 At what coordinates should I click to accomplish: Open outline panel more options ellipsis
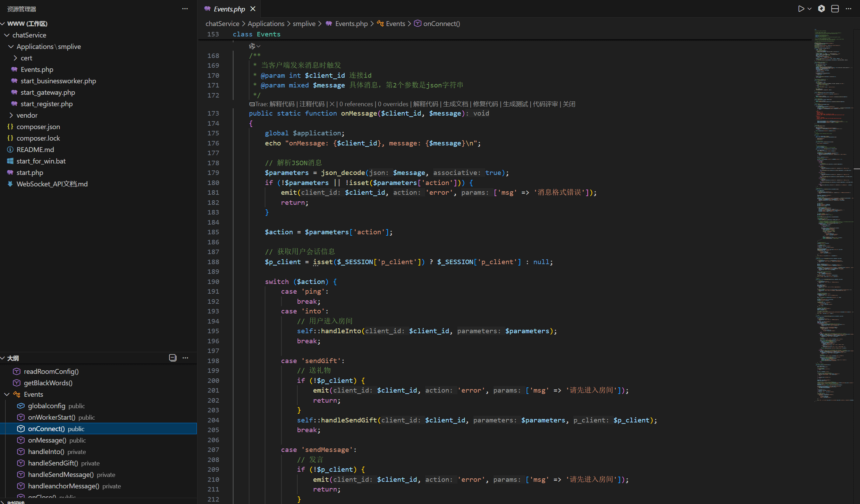click(x=185, y=358)
